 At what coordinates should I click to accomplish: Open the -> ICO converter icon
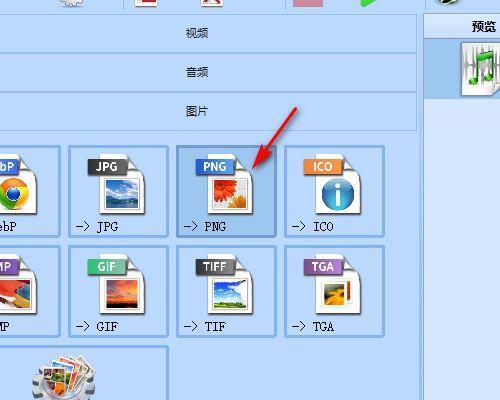(x=334, y=191)
